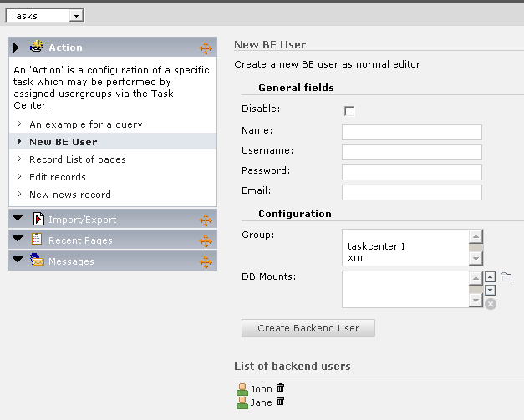Delete user Jane with trash icon
The image size is (524, 420).
[281, 401]
